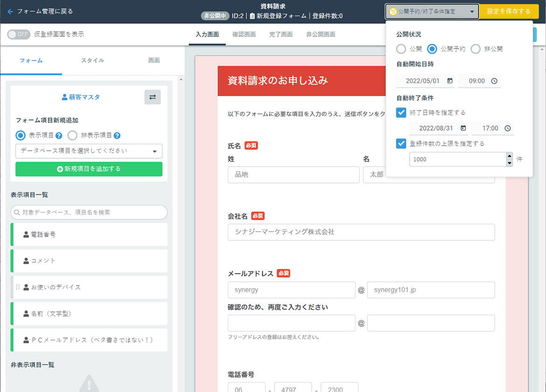
Task: Select the コメント item in list
Action: coord(89,261)
